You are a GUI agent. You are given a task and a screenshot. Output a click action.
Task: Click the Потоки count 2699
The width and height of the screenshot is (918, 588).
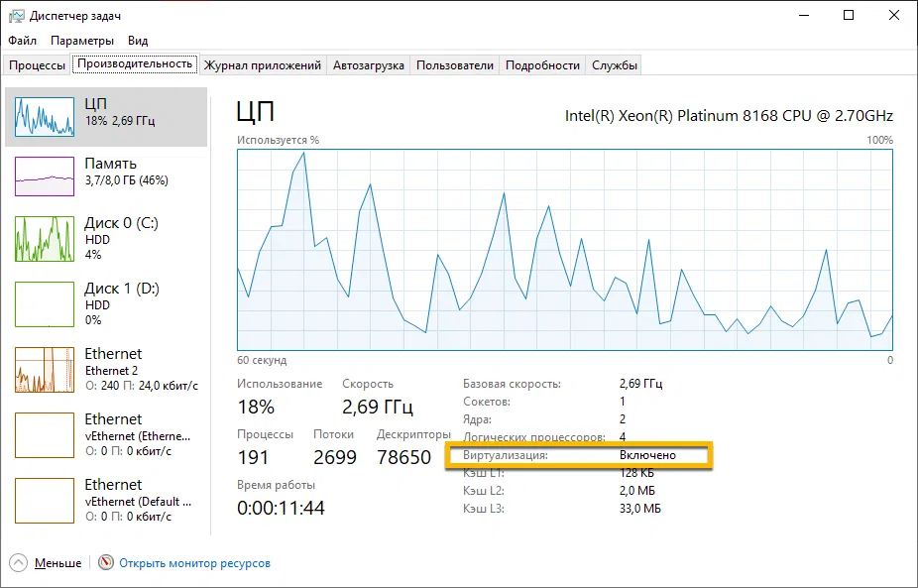(x=335, y=457)
